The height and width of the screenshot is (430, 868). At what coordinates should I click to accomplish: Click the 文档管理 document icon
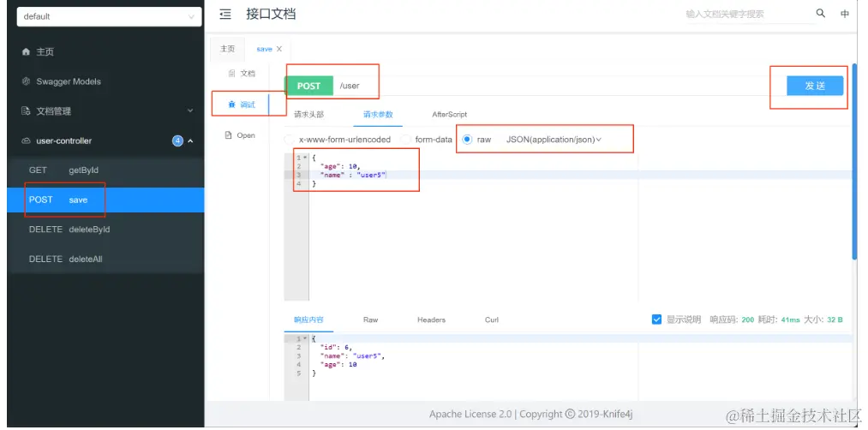pos(26,110)
